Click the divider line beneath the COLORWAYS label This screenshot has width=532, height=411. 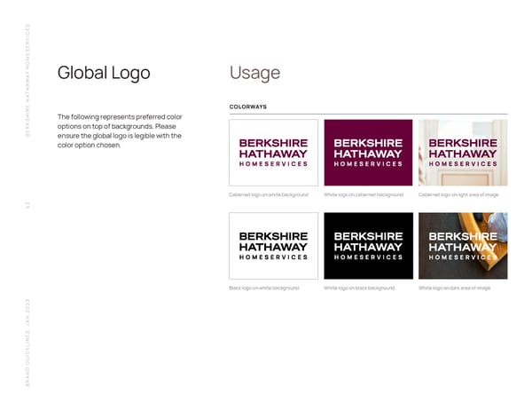pyautogui.click(x=368, y=114)
